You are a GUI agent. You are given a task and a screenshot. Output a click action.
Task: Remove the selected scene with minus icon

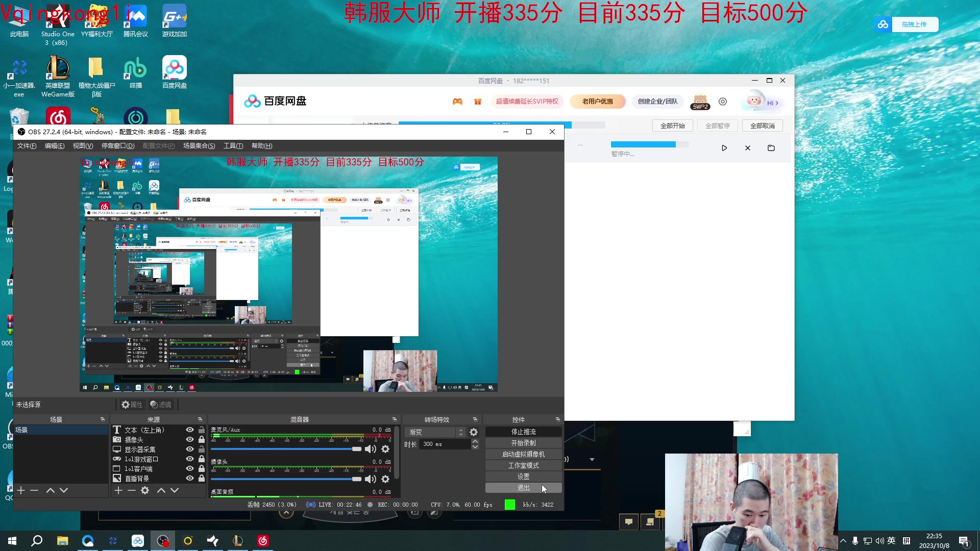pyautogui.click(x=34, y=490)
